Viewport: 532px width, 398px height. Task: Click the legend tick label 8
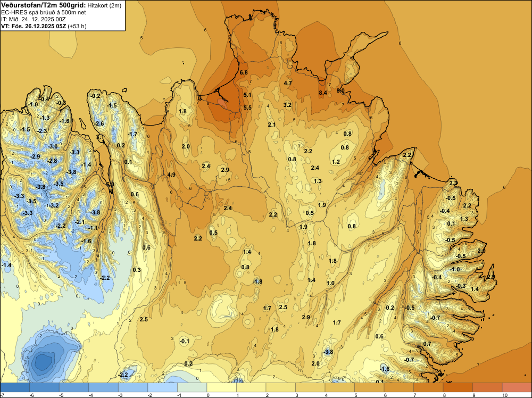coord(444,395)
